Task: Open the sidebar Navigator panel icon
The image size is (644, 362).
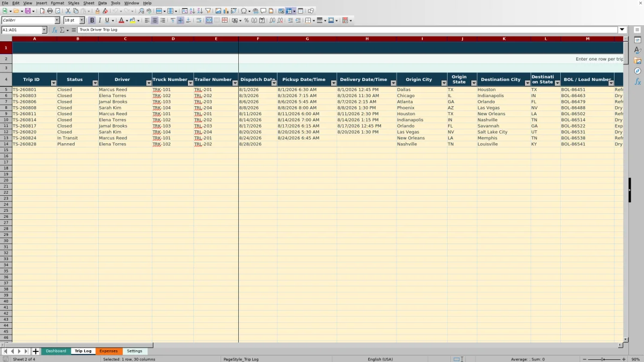Action: click(638, 71)
